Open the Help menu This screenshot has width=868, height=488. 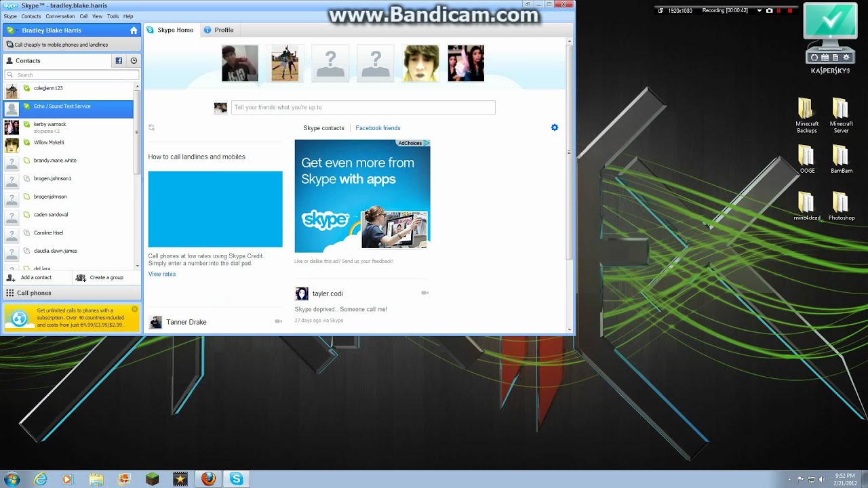click(x=128, y=16)
